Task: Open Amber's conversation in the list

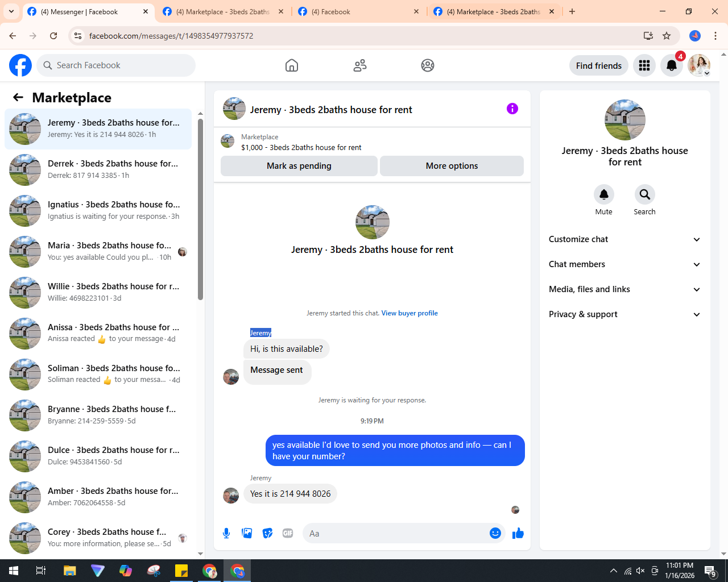Action: point(98,497)
